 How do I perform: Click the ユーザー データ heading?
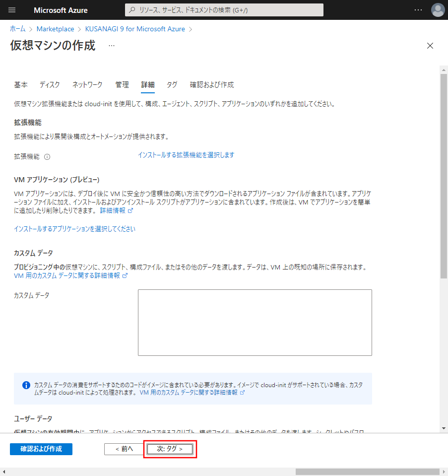(x=33, y=418)
